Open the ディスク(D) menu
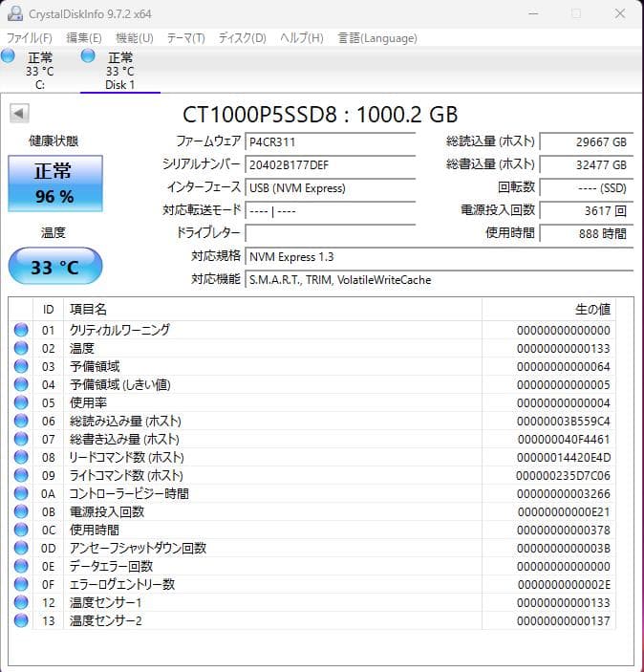Image resolution: width=644 pixels, height=672 pixels. point(243,38)
